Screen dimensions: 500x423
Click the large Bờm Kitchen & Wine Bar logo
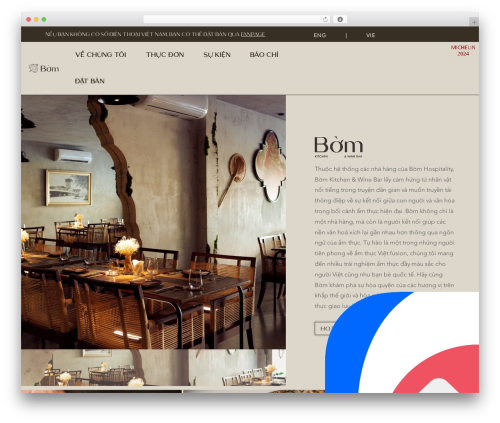[339, 147]
